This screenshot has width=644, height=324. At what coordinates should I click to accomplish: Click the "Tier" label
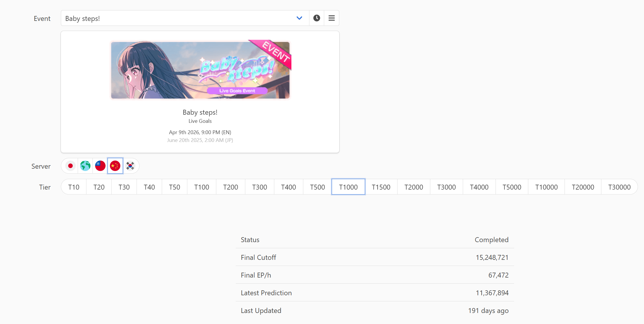[x=45, y=187]
